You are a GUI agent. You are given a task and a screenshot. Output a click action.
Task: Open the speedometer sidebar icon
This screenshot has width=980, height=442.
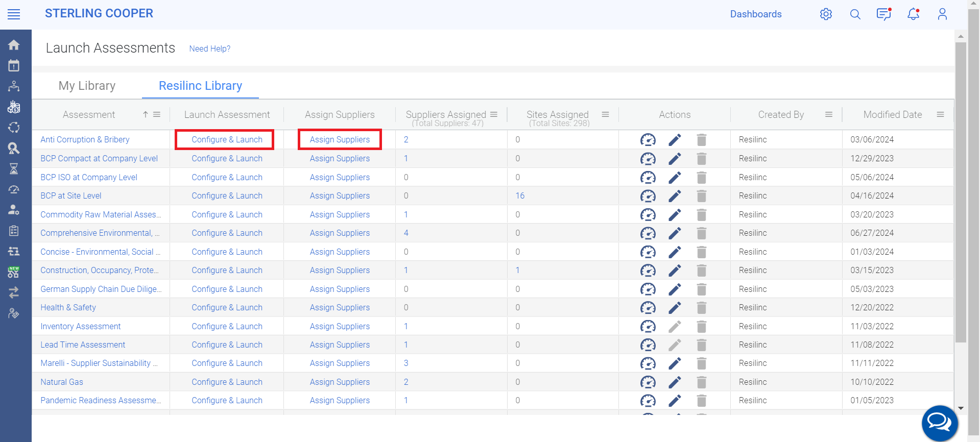14,189
